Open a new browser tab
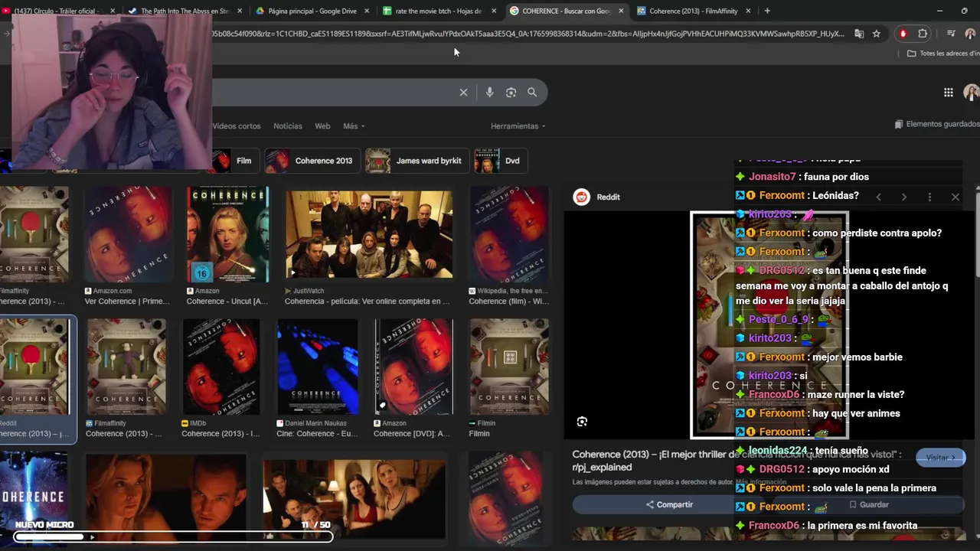The height and width of the screenshot is (551, 980). tap(767, 11)
